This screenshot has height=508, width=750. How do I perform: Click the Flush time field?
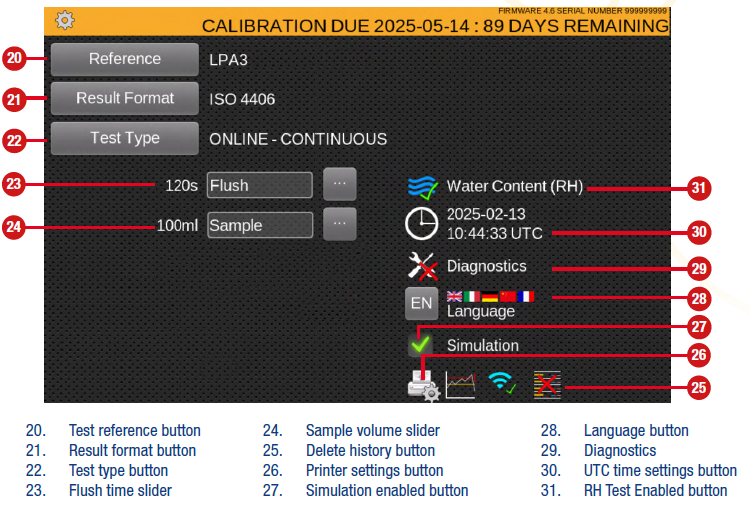point(259,185)
